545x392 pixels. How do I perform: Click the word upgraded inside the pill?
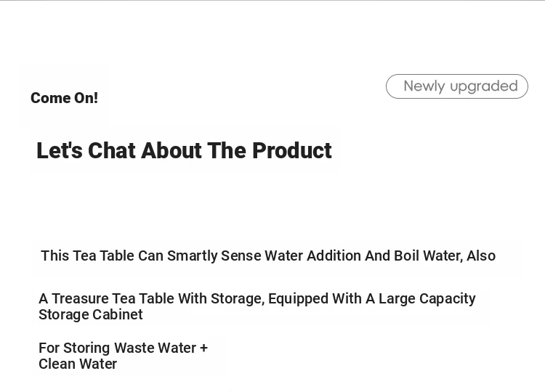484,86
